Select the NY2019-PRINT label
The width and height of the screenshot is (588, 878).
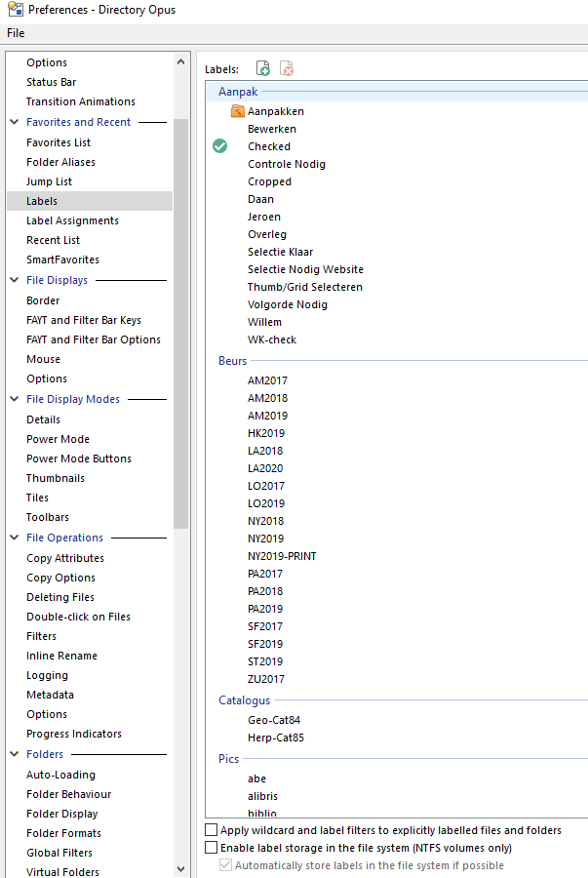click(x=282, y=556)
